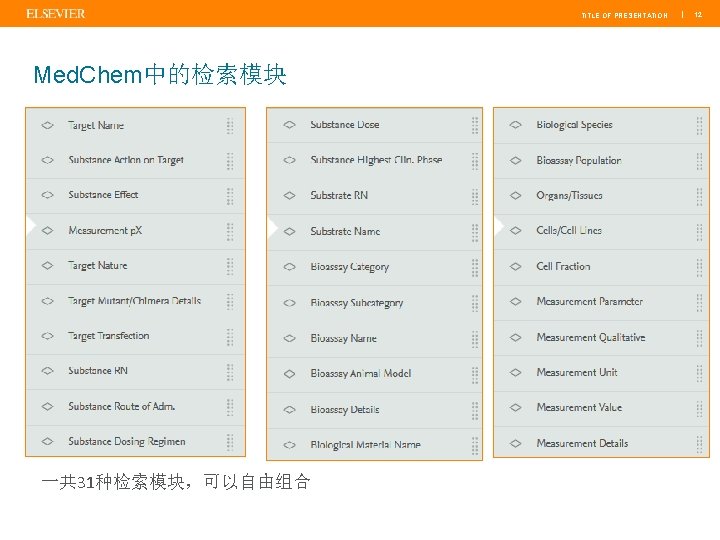
Task: Select the Organs/Tissues search module
Action: [x=602, y=196]
